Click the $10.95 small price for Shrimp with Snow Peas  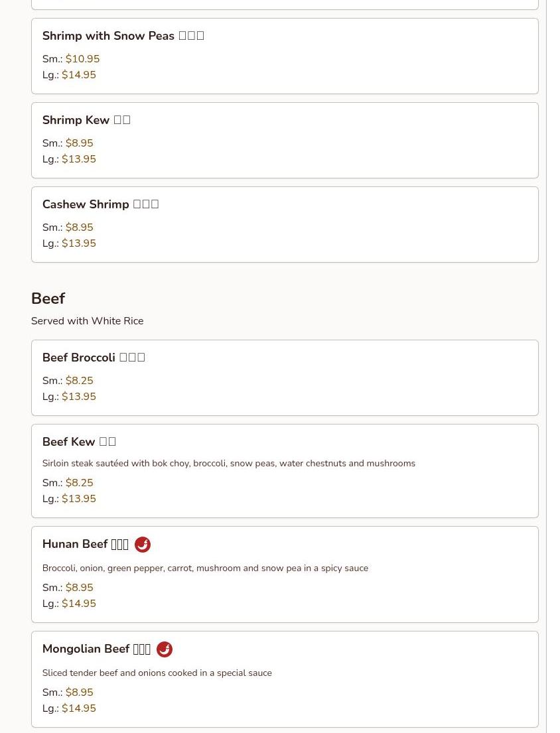83,59
